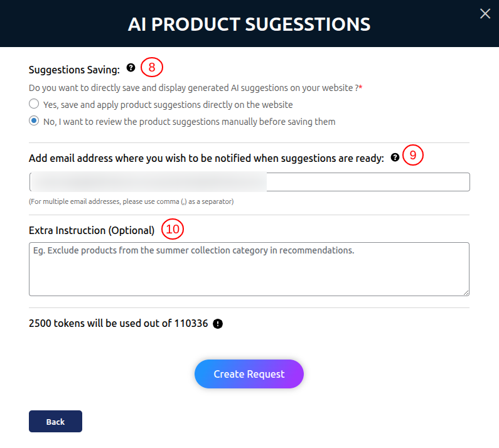Image resolution: width=499 pixels, height=448 pixels.
Task: Click the red circled number 10 marker
Action: 173,229
